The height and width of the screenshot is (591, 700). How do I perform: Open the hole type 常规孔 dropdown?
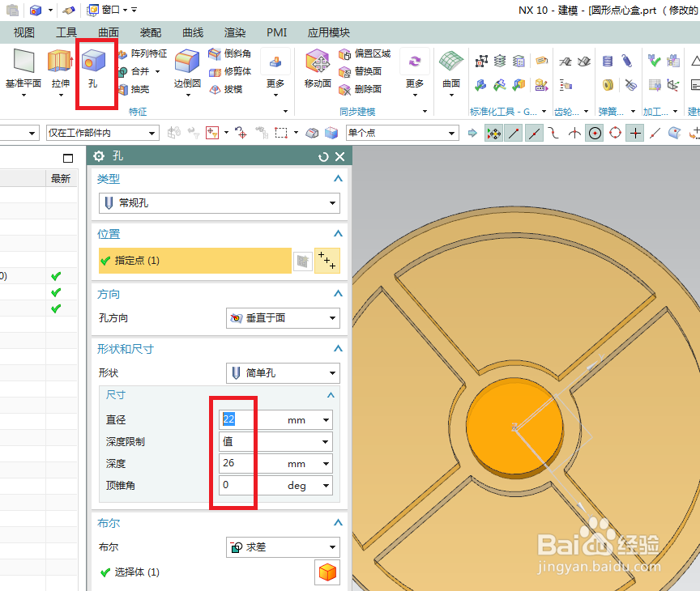[220, 203]
